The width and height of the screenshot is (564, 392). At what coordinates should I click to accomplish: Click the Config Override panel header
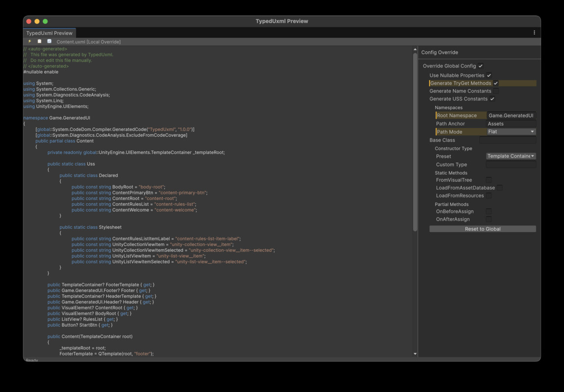tap(440, 52)
